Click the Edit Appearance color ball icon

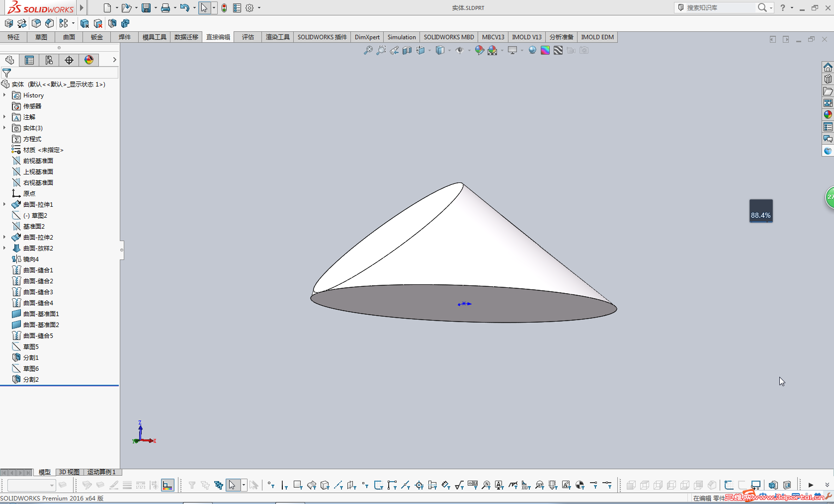click(x=479, y=50)
